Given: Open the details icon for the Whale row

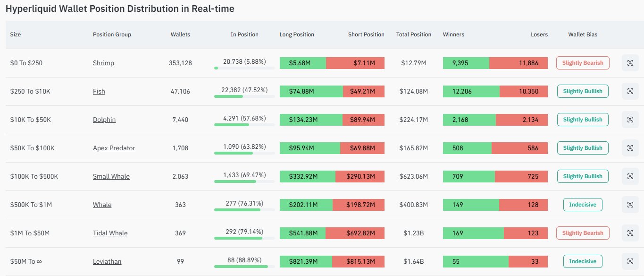Looking at the screenshot, I should [x=630, y=205].
